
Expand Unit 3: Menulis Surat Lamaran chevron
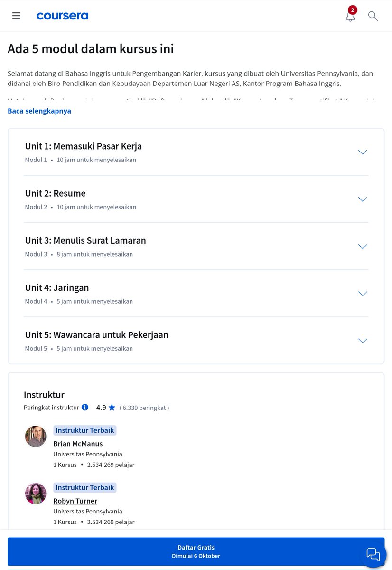point(363,246)
